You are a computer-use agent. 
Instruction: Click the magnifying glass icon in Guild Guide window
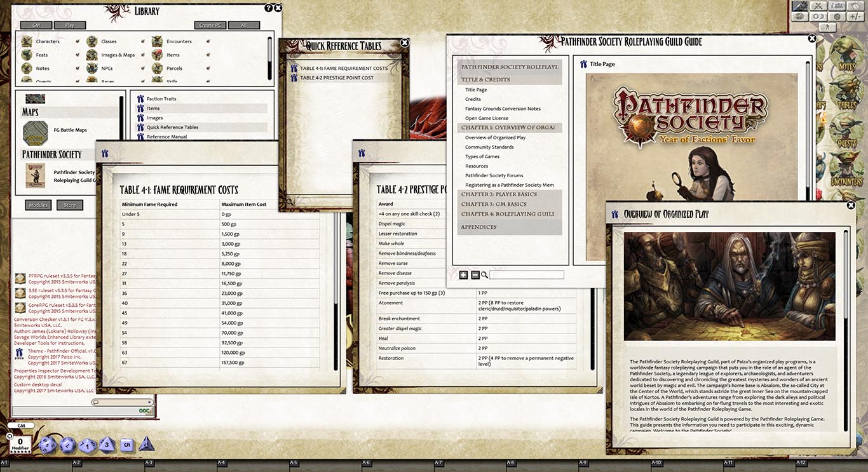485,274
